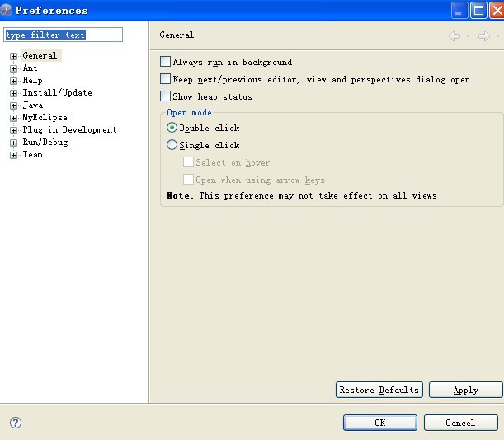Close the Preferences window
This screenshot has width=504, height=440.
click(x=497, y=11)
